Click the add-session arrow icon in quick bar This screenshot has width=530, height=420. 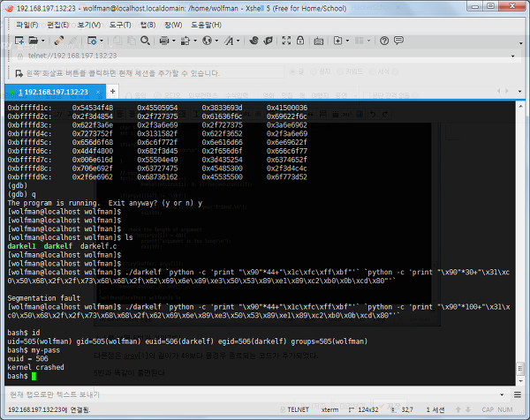point(19,73)
